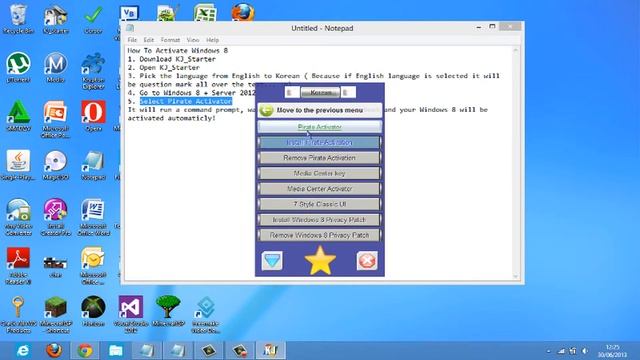
Task: Switch to KJ Starter taskbar button
Action: (271, 351)
